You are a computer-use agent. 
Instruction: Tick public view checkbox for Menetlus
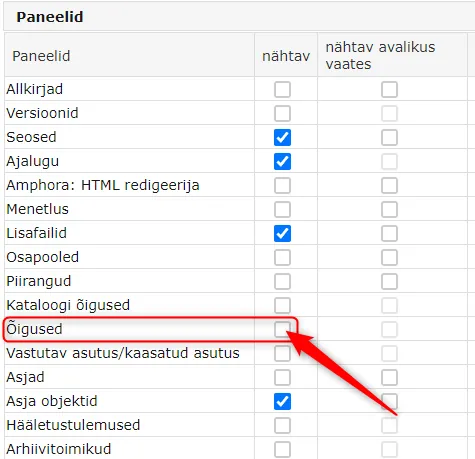point(389,209)
